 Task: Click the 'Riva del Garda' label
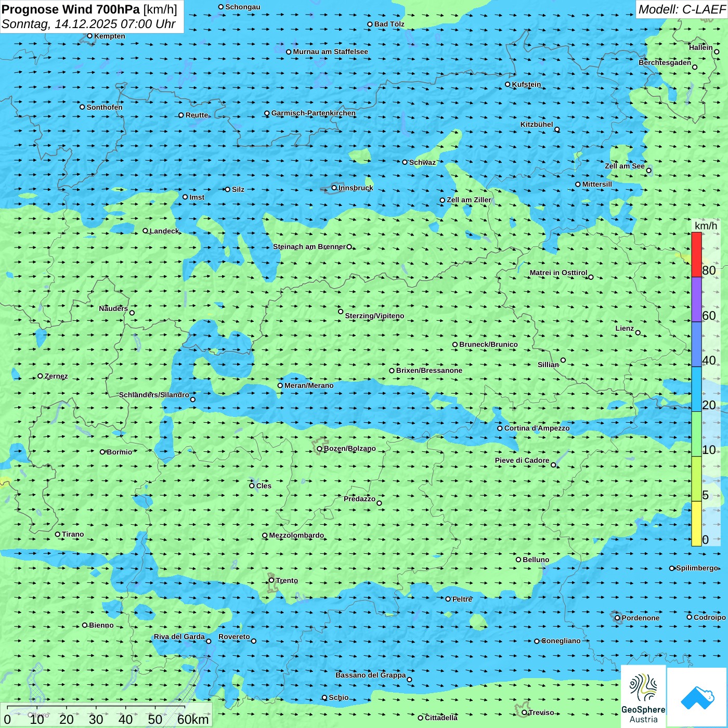pyautogui.click(x=179, y=636)
